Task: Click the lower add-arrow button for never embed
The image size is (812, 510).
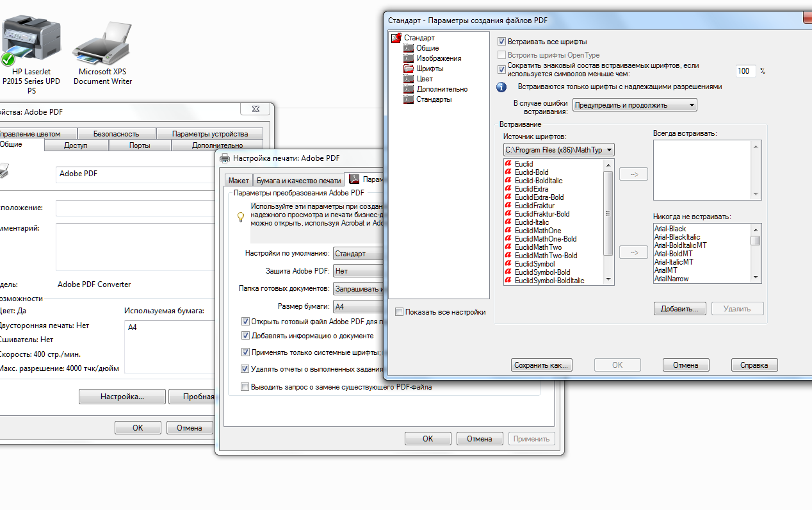Action: coord(634,252)
